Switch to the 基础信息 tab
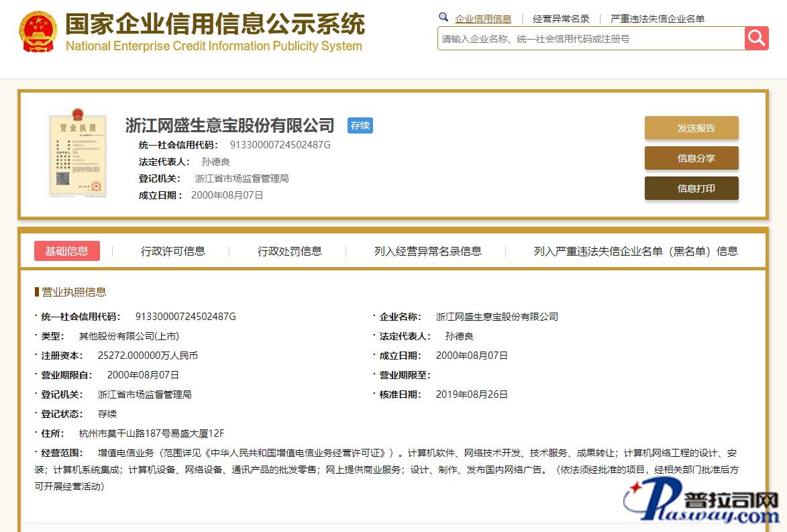The height and width of the screenshot is (532, 787). (x=67, y=251)
